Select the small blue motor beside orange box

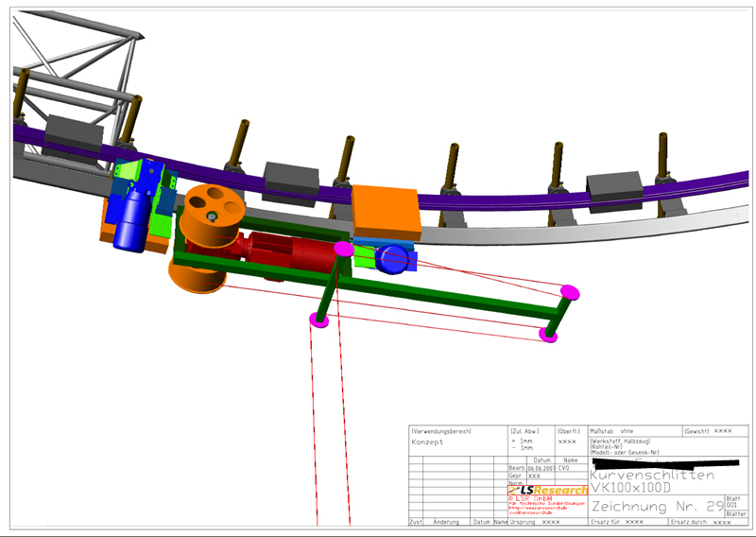coord(390,260)
